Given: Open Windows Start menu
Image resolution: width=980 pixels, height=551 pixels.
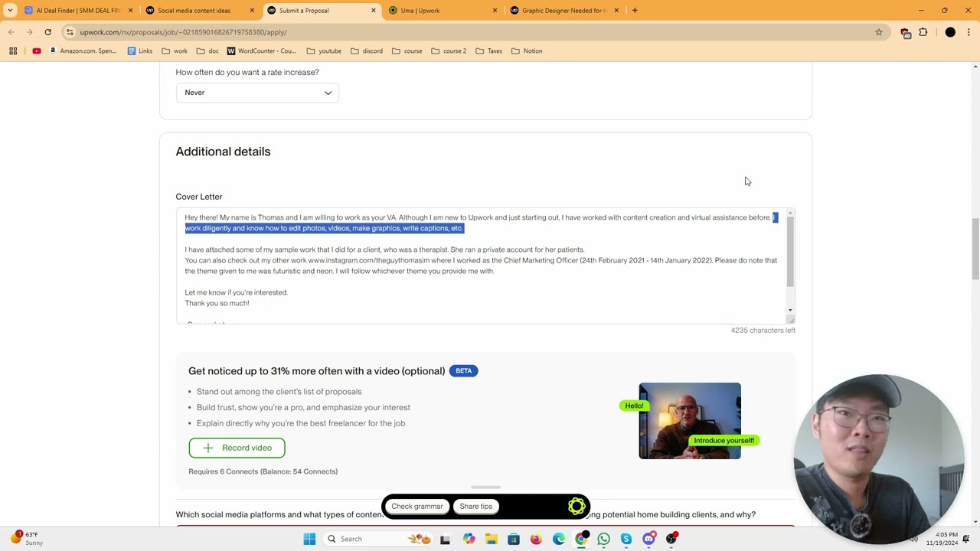Looking at the screenshot, I should [x=309, y=539].
